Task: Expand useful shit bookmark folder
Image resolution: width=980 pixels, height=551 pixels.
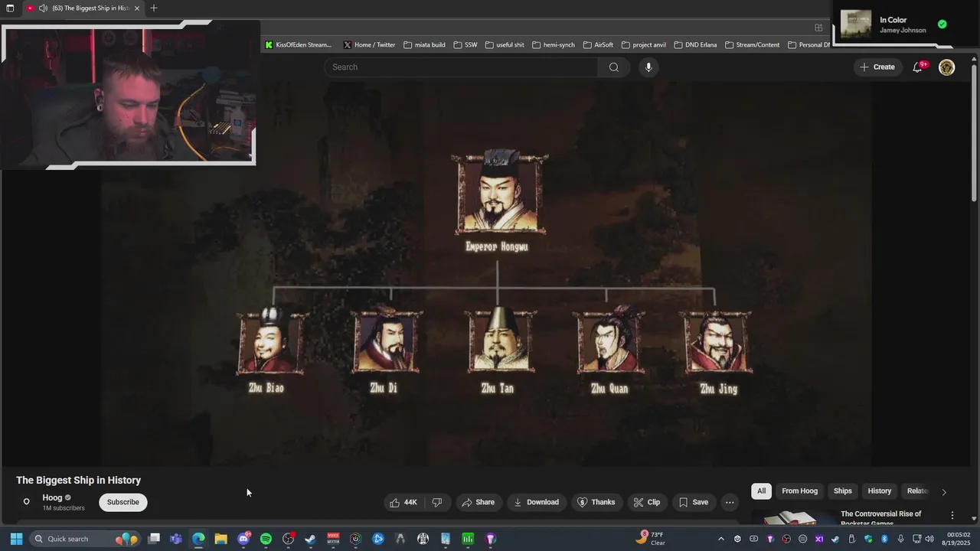Action: [x=505, y=45]
